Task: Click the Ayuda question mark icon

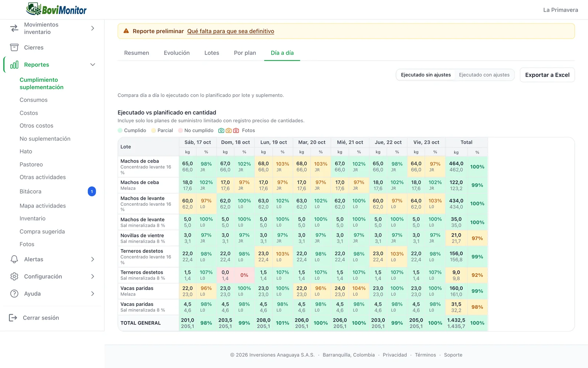Action: 14,294
